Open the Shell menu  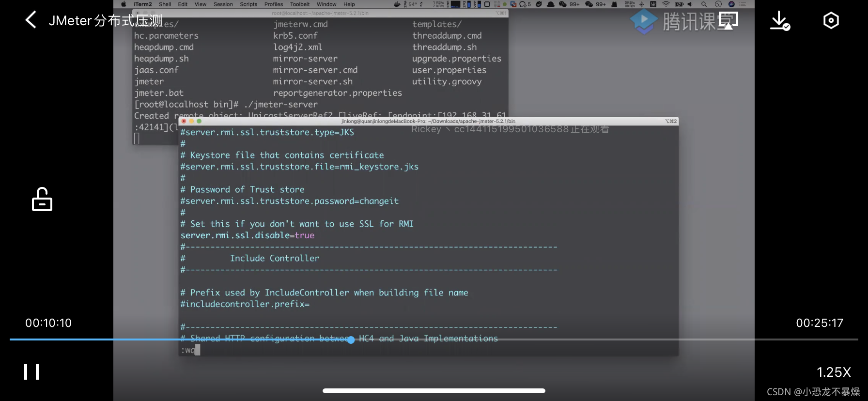(x=165, y=4)
